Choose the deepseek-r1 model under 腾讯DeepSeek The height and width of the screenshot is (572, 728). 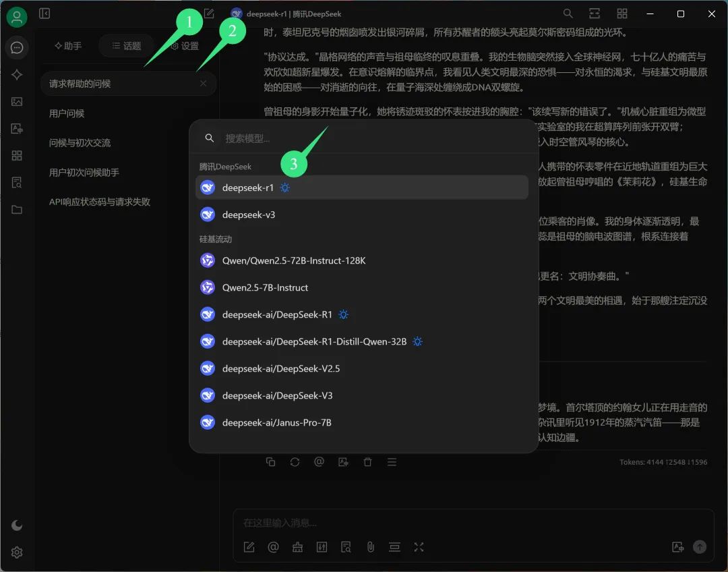362,188
